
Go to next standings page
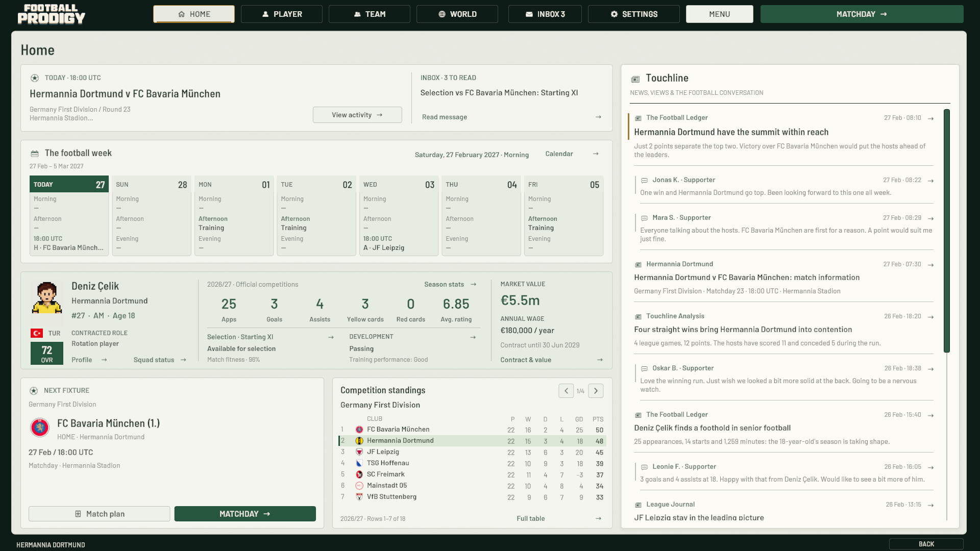click(x=596, y=391)
